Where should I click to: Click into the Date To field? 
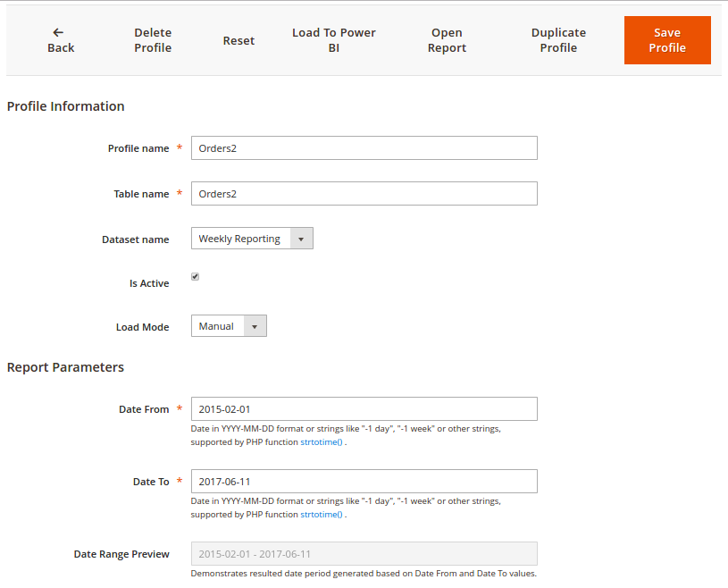[x=364, y=482]
